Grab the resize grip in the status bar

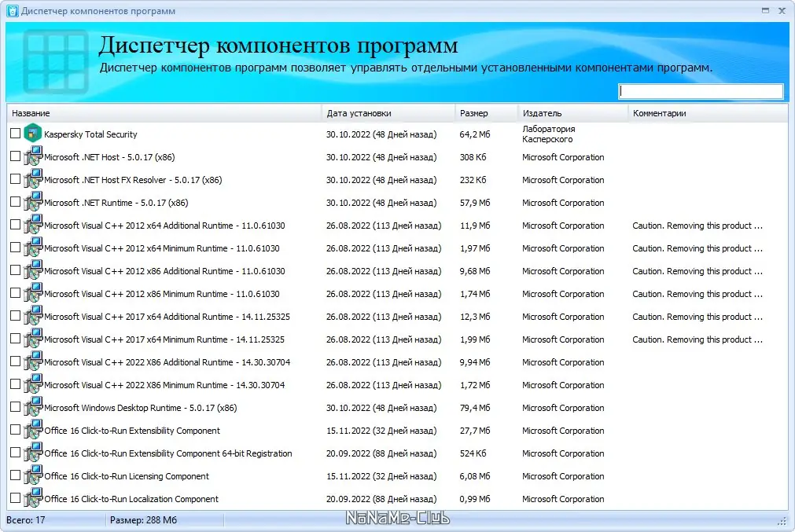pyautogui.click(x=782, y=521)
